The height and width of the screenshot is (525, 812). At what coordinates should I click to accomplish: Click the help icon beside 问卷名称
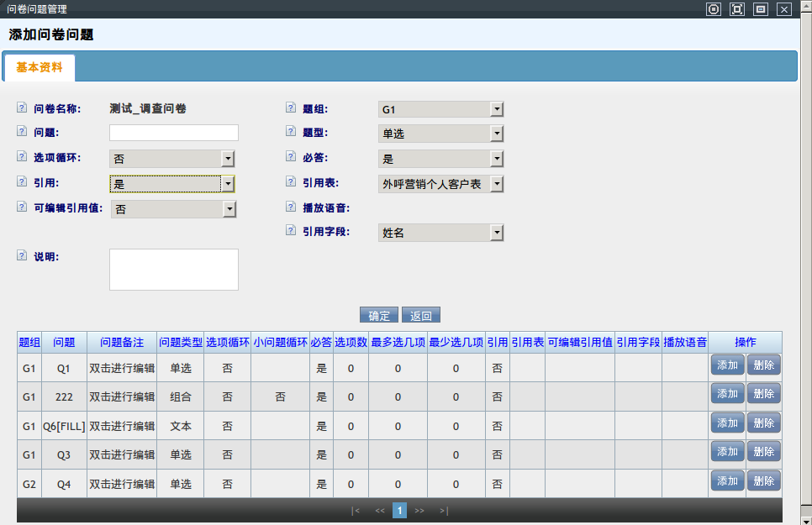22,108
